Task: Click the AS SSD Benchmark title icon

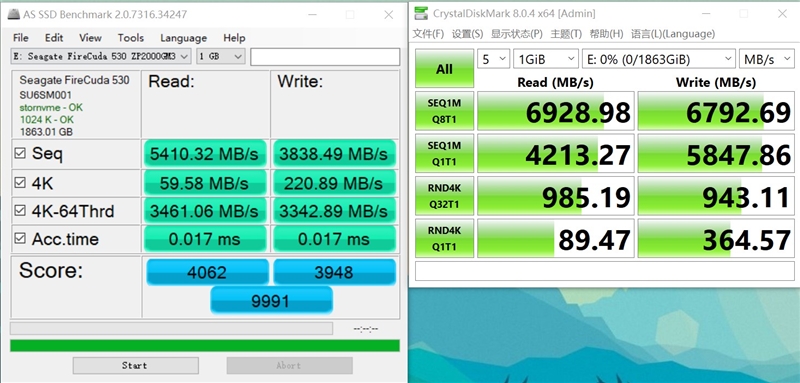Action: point(14,15)
